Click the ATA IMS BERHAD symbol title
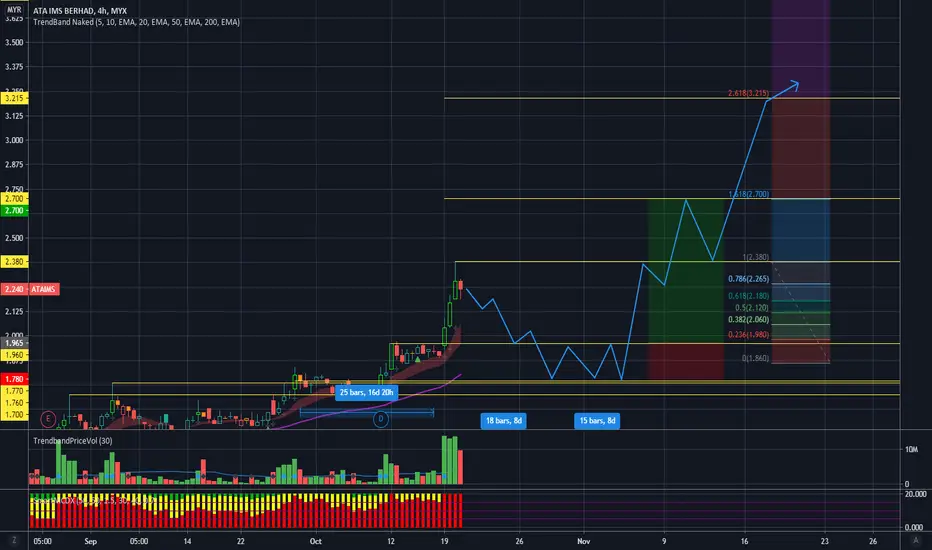Image resolution: width=932 pixels, height=550 pixels. tap(80, 11)
